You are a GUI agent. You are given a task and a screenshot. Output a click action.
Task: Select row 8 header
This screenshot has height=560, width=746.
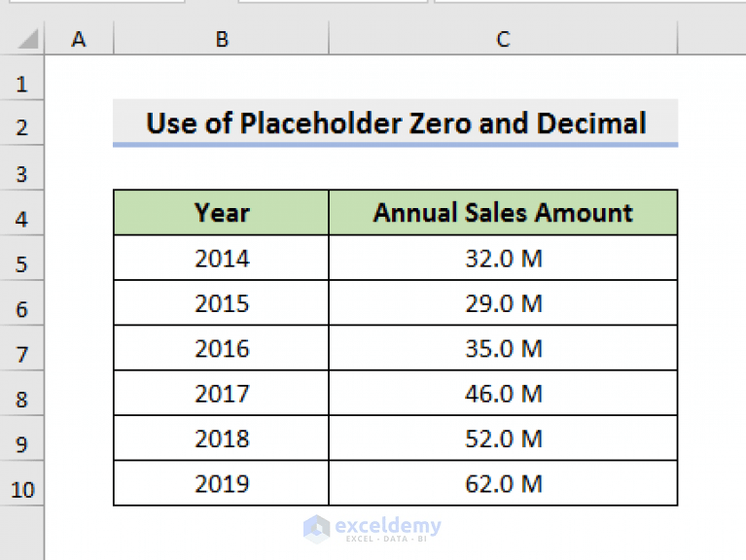tap(22, 393)
